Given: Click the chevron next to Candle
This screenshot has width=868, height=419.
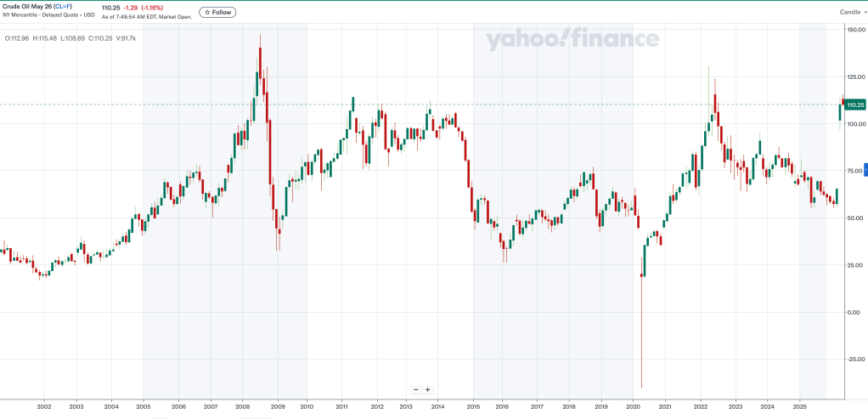Looking at the screenshot, I should coord(865,13).
